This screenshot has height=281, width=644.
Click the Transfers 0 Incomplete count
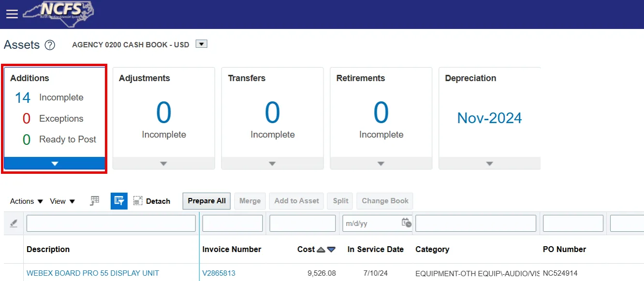(x=272, y=112)
